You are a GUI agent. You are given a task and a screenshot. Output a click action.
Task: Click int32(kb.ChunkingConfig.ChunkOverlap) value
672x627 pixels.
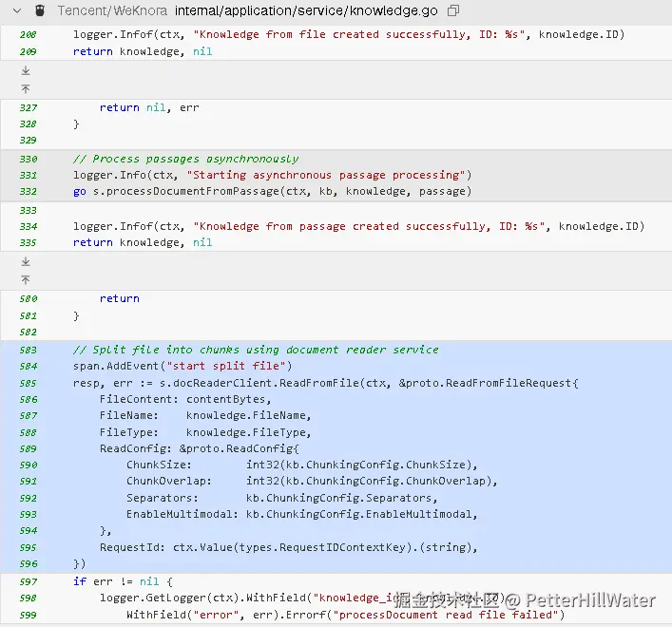point(371,482)
